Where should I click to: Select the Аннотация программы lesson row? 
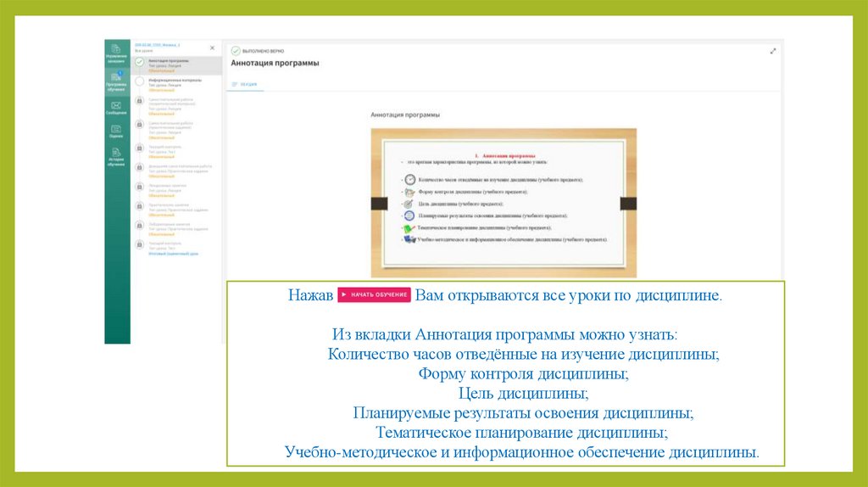(176, 65)
